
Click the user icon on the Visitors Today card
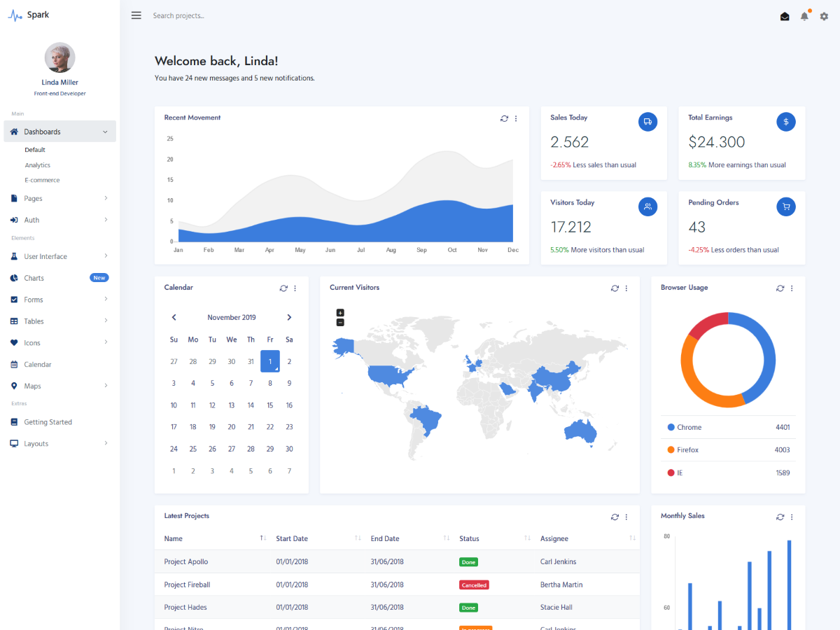[647, 206]
